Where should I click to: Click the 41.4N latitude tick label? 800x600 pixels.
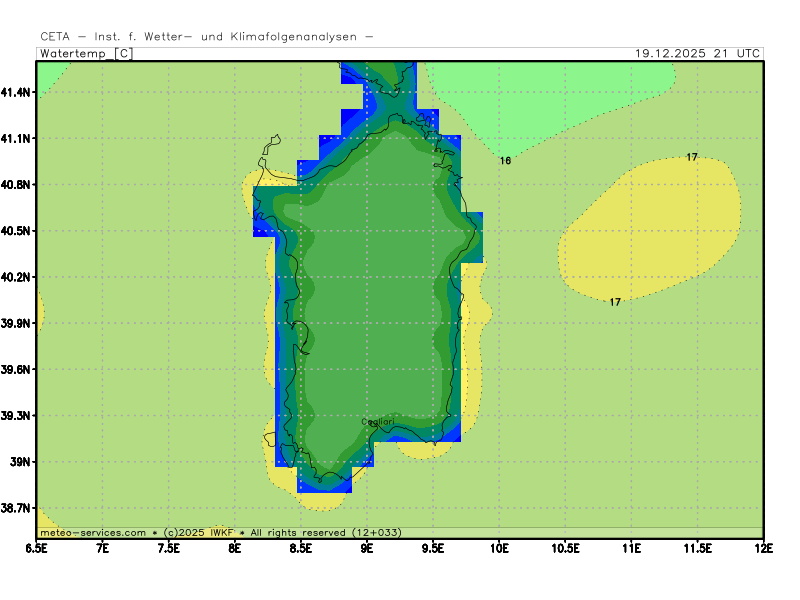click(17, 92)
